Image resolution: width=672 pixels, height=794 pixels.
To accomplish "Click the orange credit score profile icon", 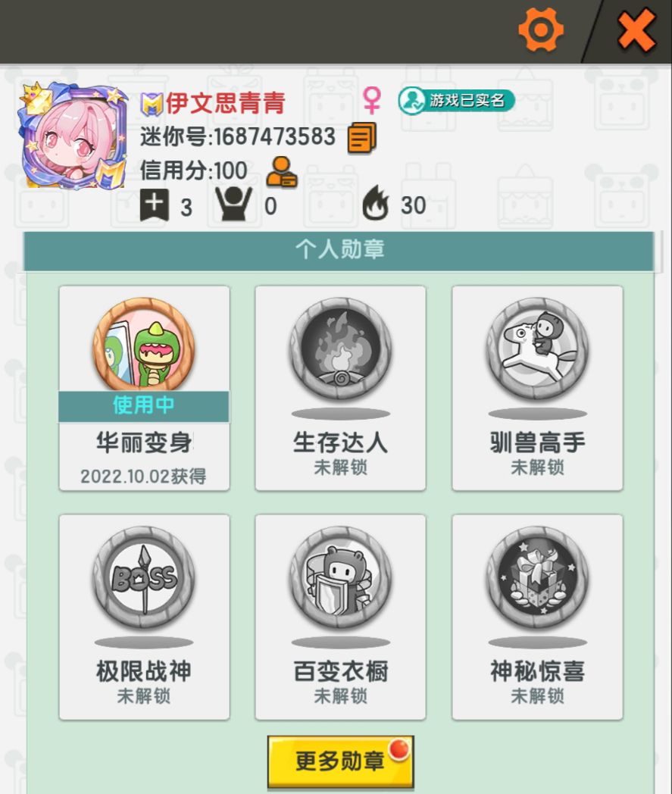I will pyautogui.click(x=282, y=172).
